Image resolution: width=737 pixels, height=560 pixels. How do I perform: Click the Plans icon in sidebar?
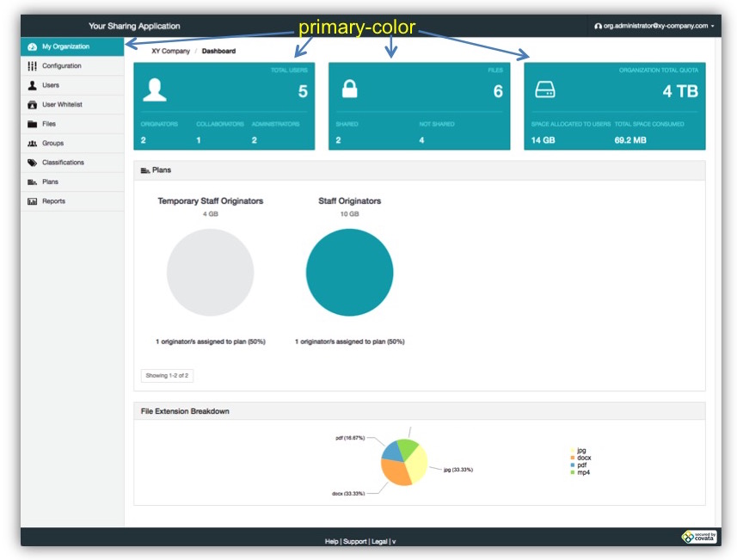click(x=32, y=182)
